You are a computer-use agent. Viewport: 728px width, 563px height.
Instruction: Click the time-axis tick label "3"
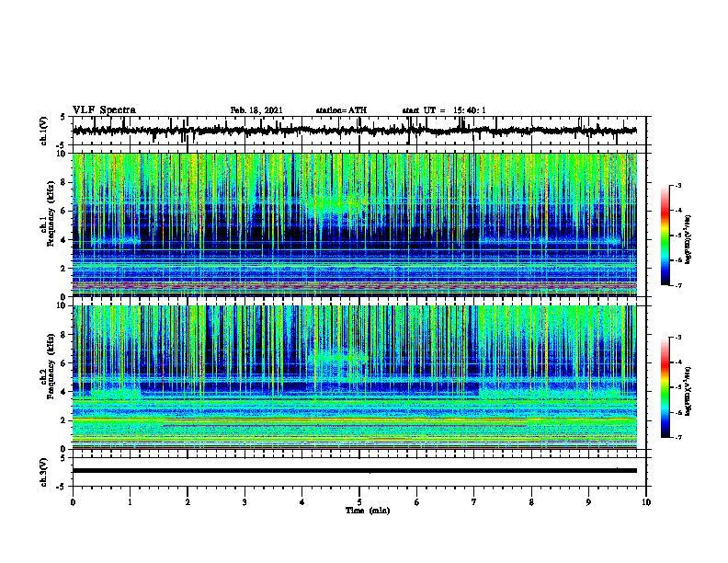(x=245, y=502)
